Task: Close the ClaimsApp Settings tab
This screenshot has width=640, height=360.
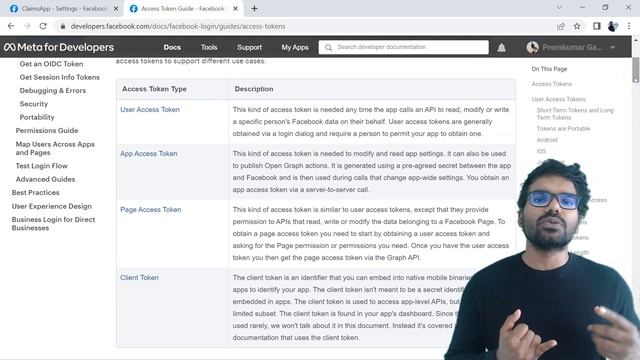Action: pyautogui.click(x=116, y=9)
